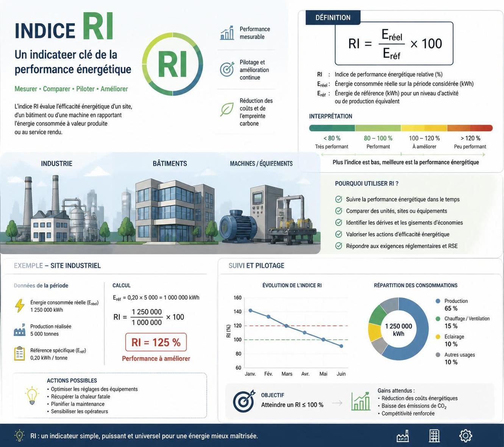This screenshot has width=504, height=447.
Task: Click the '80 – 100 %' Performant label
Action: point(378,142)
